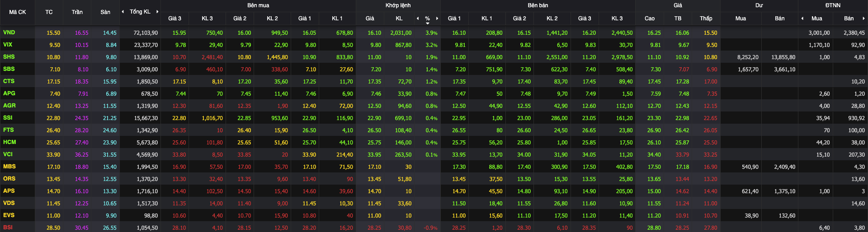Viewport: 868px width, 232px height.
Task: Open the SBS ticker symbol
Action: (x=9, y=69)
